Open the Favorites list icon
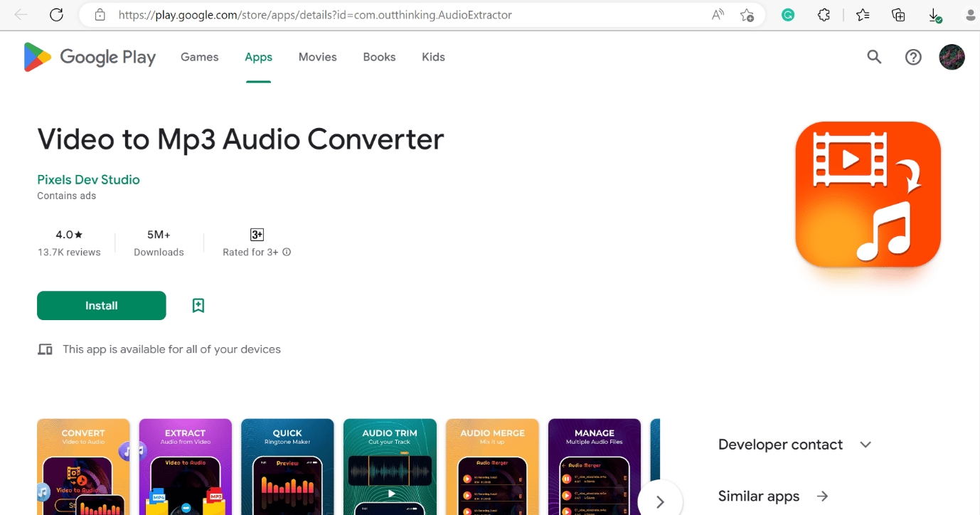The height and width of the screenshot is (515, 980). (x=863, y=15)
